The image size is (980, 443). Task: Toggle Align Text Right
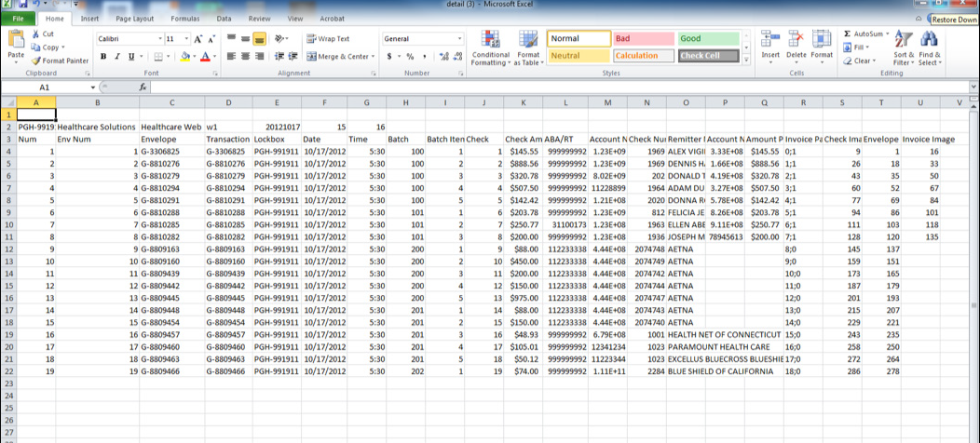click(259, 56)
